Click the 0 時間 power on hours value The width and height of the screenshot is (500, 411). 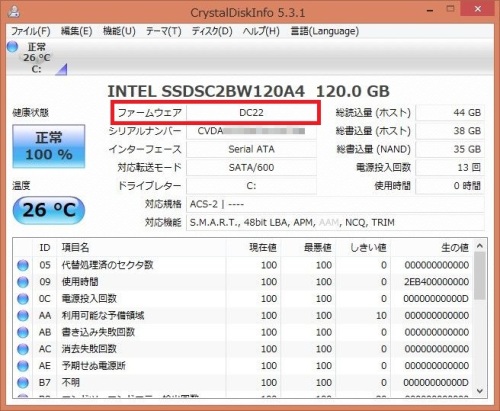click(450, 186)
